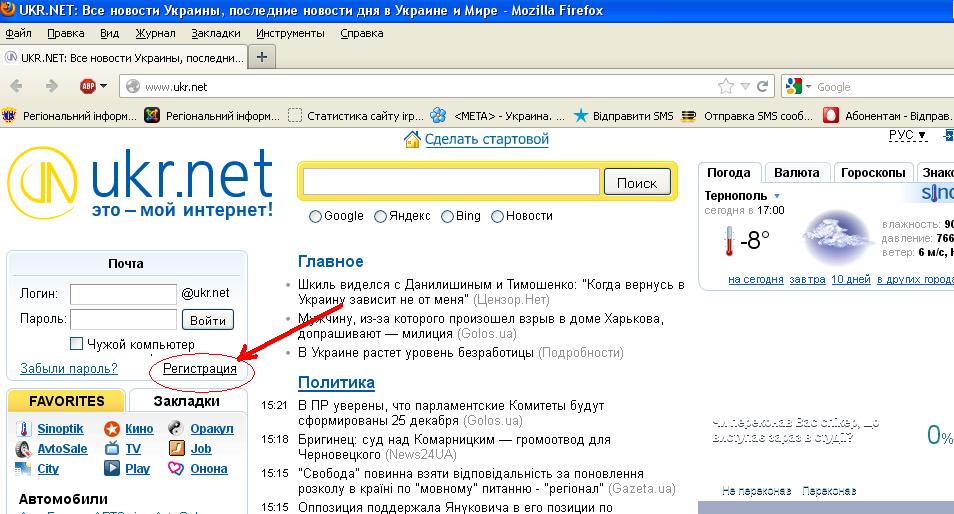
Task: Open the Кино favorites icon
Action: pyautogui.click(x=112, y=429)
